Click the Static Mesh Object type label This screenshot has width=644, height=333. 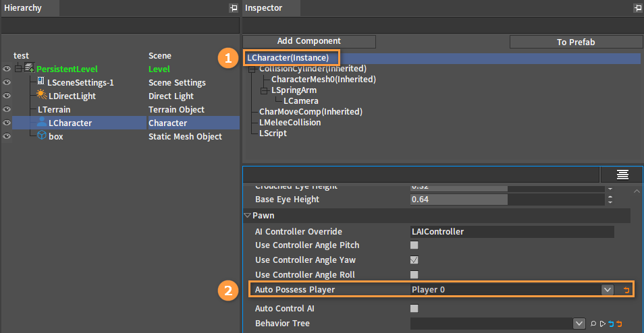point(185,137)
